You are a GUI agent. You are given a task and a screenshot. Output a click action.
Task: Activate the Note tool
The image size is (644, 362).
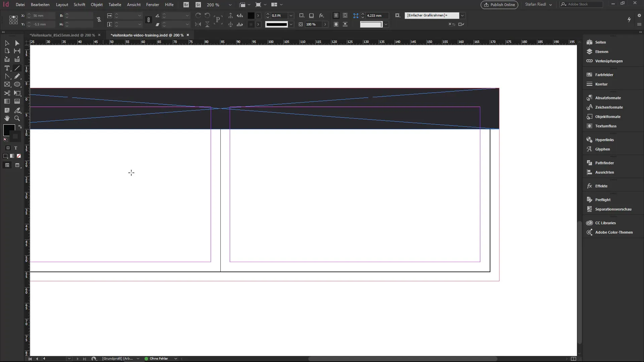click(x=7, y=110)
